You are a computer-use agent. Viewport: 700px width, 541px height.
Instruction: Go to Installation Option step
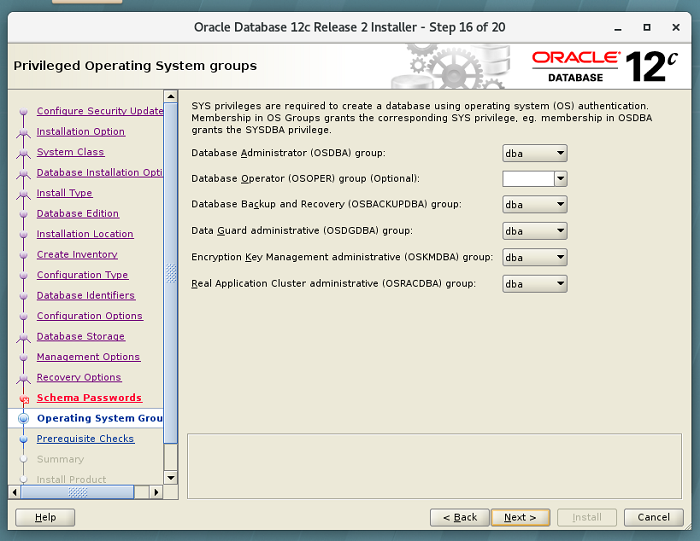pos(81,132)
